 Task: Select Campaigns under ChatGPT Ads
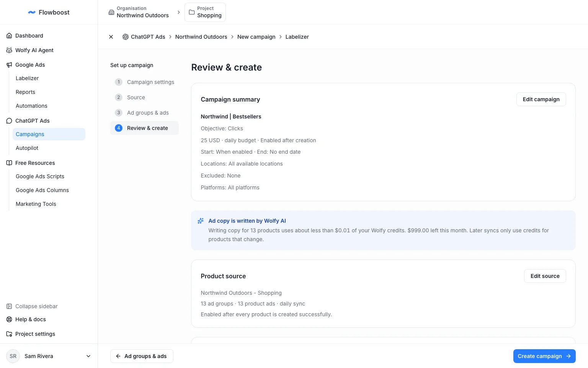coord(49,134)
